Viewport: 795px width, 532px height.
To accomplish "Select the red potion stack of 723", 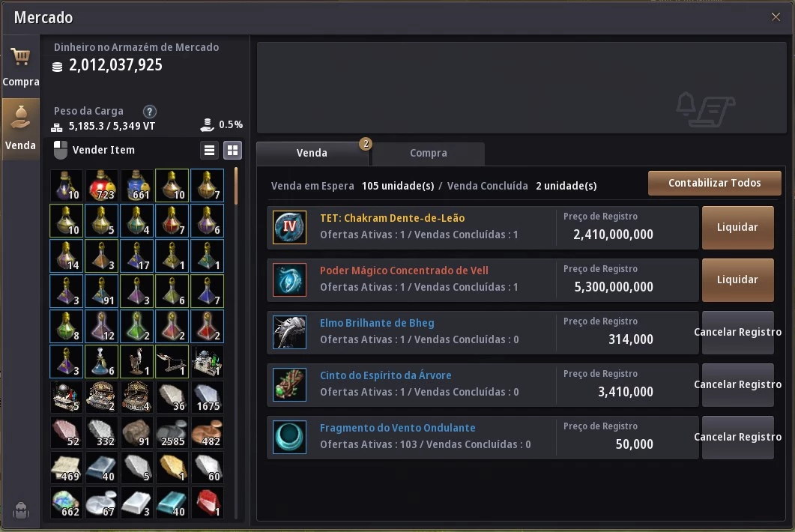I will (x=102, y=185).
